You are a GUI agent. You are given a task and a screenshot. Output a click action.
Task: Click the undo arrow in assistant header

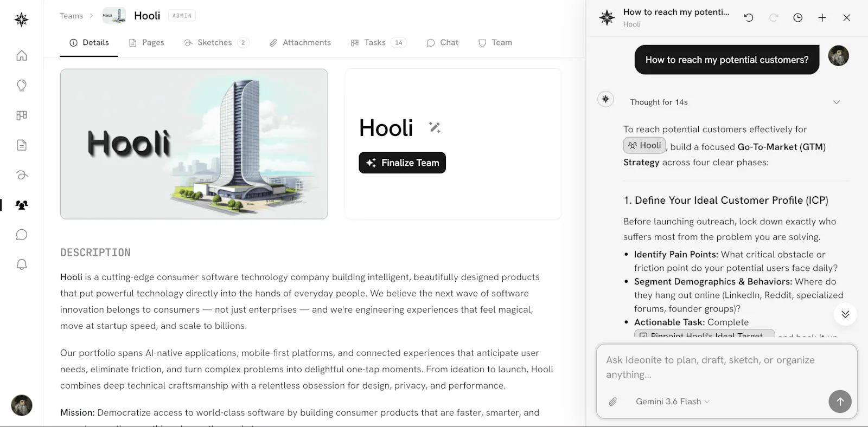(749, 17)
